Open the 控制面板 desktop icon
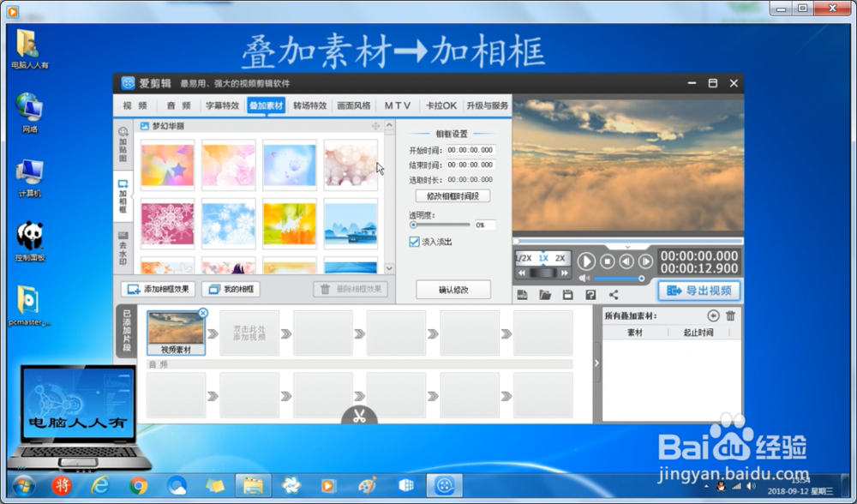This screenshot has width=857, height=504. point(29,242)
